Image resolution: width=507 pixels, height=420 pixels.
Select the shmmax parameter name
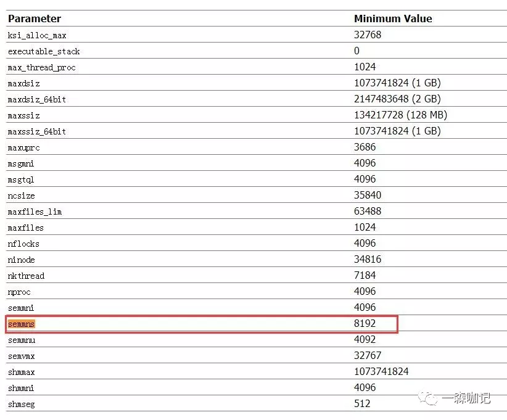[22, 372]
